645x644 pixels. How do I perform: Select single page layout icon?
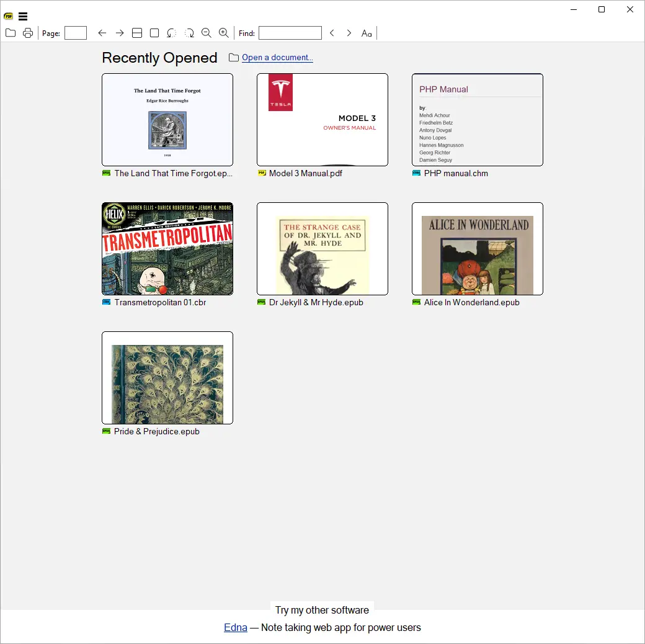tap(154, 33)
